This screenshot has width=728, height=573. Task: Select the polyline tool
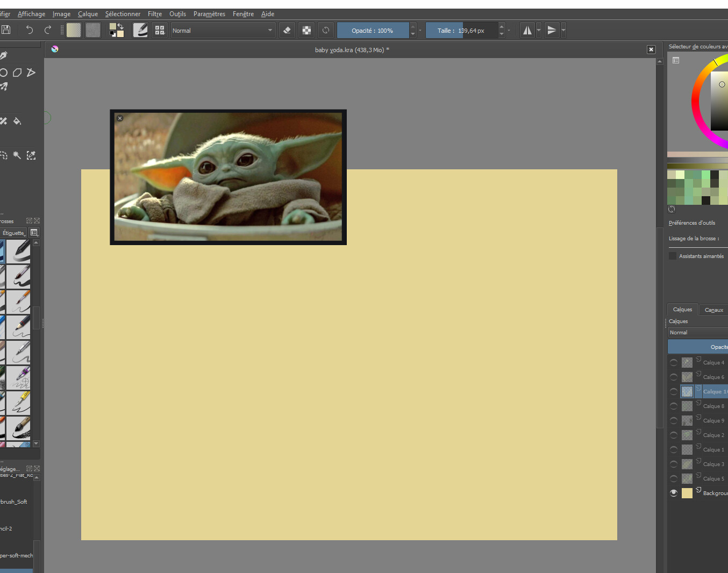click(x=31, y=72)
